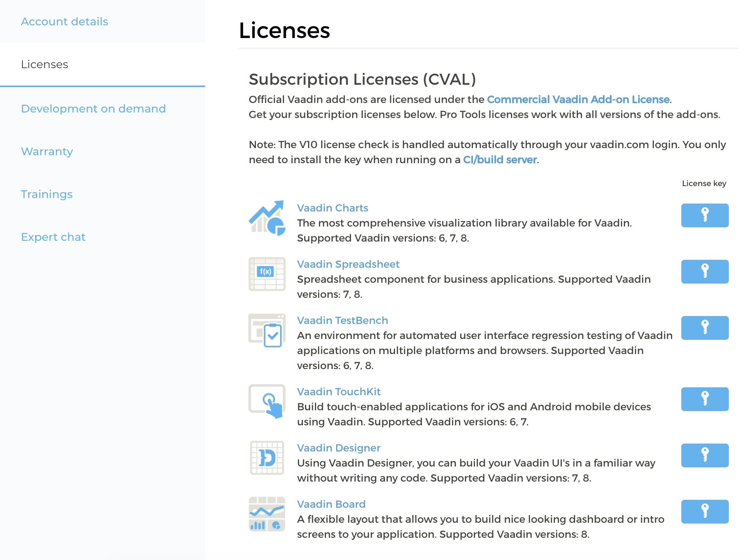
Task: Click the Vaadin Charts product icon
Action: pyautogui.click(x=267, y=218)
